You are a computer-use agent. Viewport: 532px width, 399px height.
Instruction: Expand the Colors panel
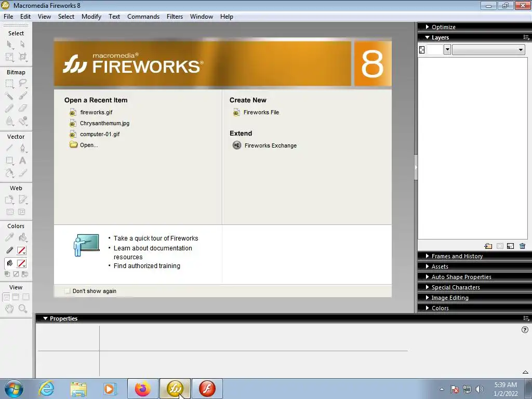pos(427,308)
